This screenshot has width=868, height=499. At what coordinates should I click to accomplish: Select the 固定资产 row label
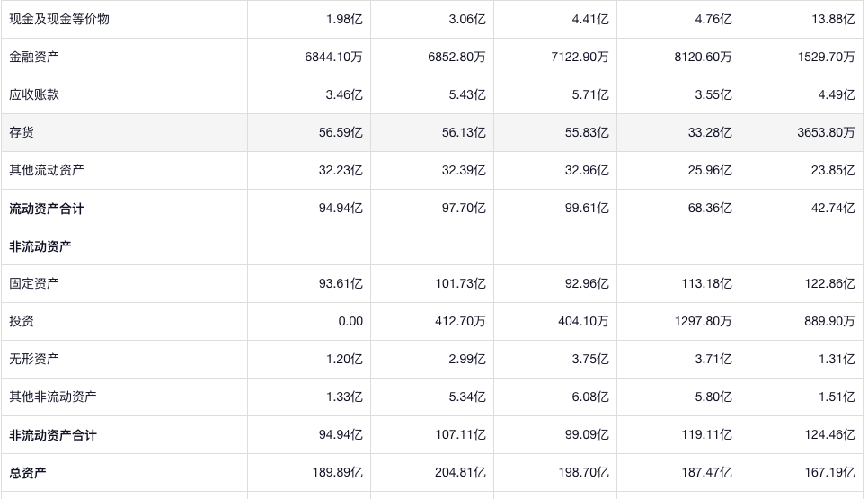[34, 283]
